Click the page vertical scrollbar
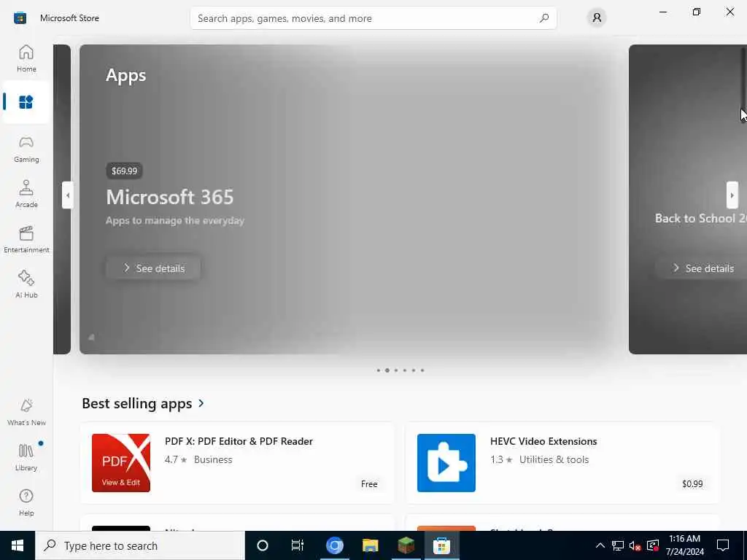The height and width of the screenshot is (560, 747). (743, 79)
